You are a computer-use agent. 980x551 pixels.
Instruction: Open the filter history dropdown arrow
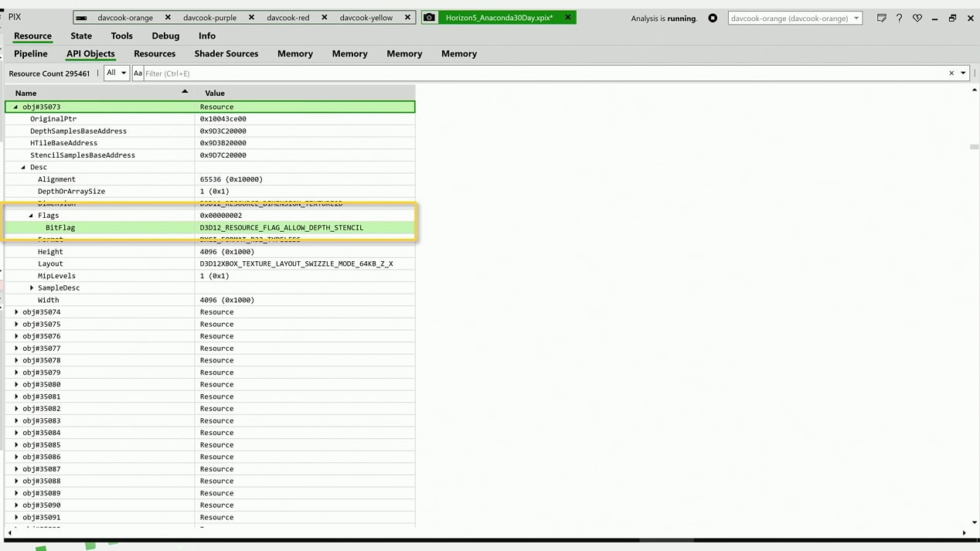point(963,73)
